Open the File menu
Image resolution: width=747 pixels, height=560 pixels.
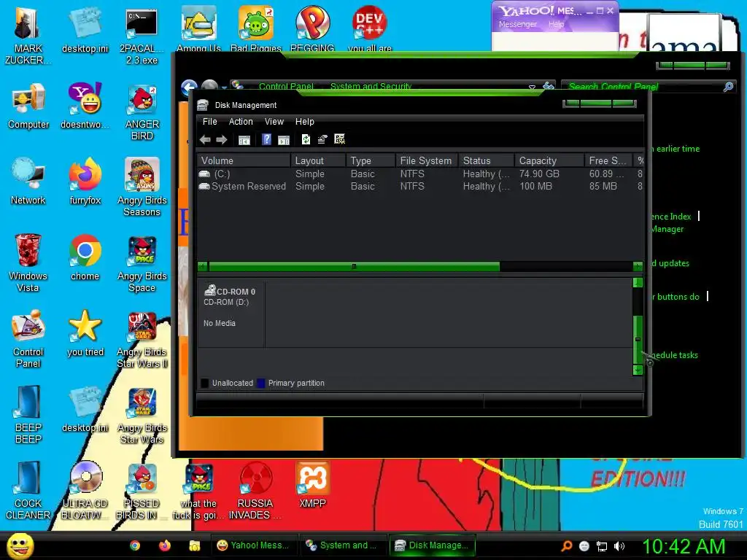[209, 122]
